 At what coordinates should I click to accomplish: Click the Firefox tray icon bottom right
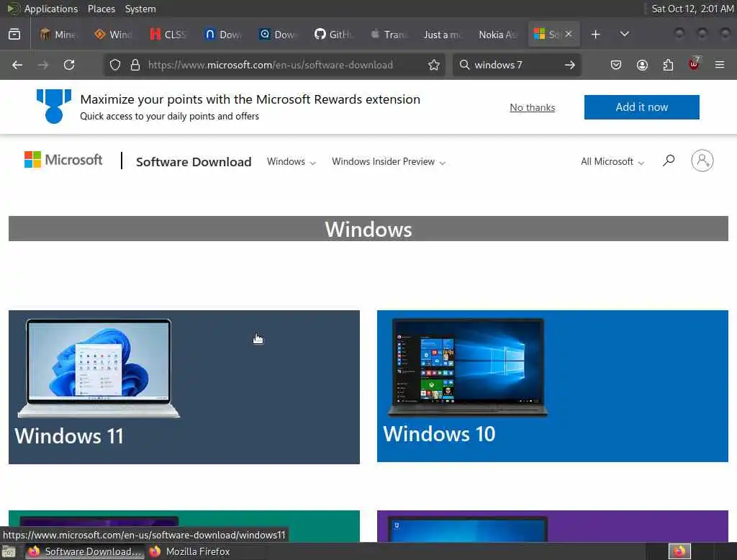click(679, 551)
